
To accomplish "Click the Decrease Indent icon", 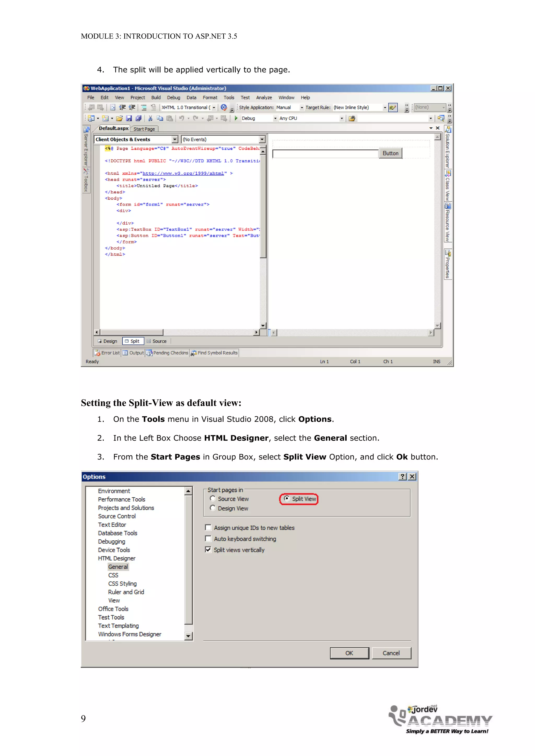I will pyautogui.click(x=122, y=107).
